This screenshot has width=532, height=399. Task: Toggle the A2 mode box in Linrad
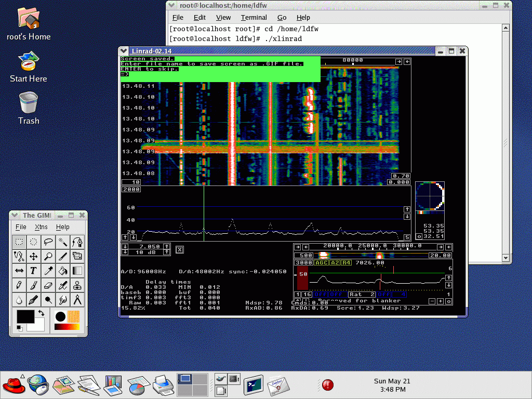pyautogui.click(x=335, y=262)
